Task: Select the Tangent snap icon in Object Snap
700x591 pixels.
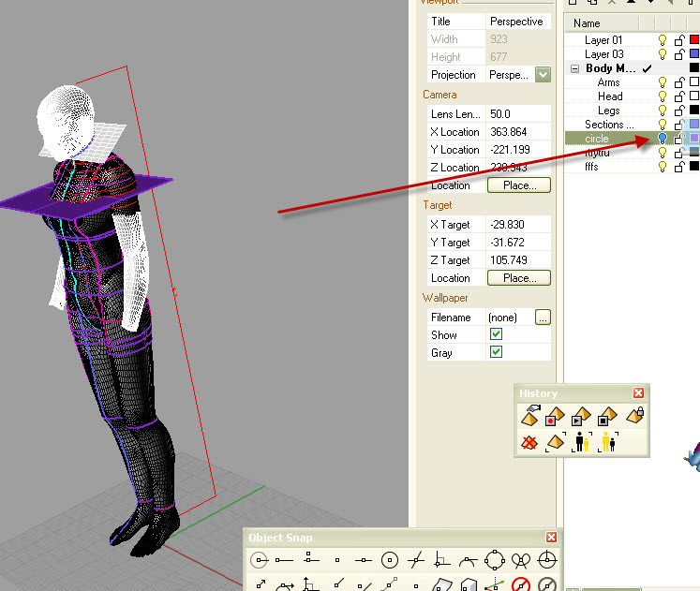Action: (469, 560)
